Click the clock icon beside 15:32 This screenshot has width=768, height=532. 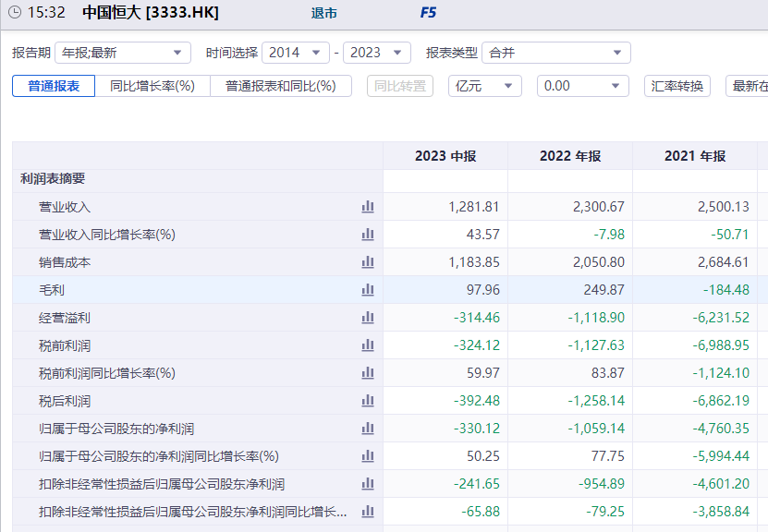click(x=15, y=12)
